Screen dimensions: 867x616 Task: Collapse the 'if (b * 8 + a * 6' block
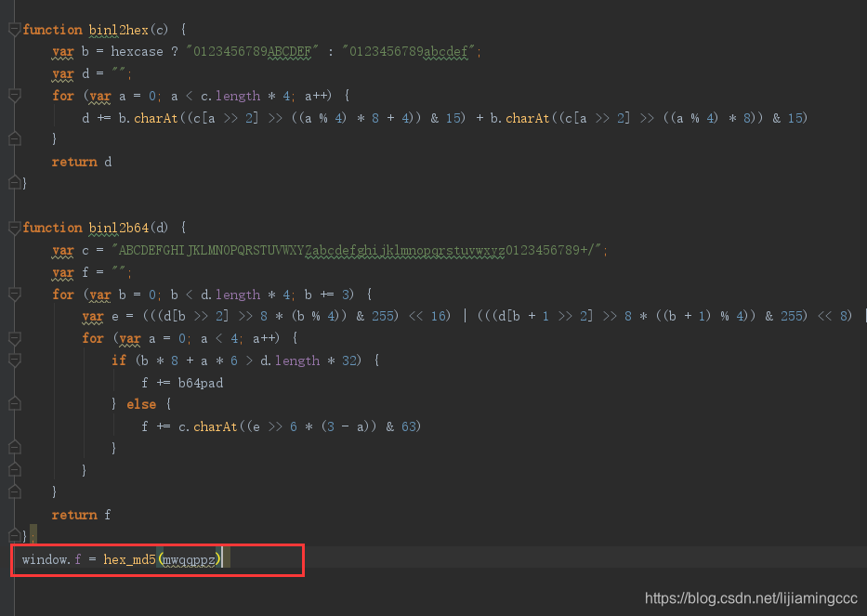pyautogui.click(x=14, y=360)
